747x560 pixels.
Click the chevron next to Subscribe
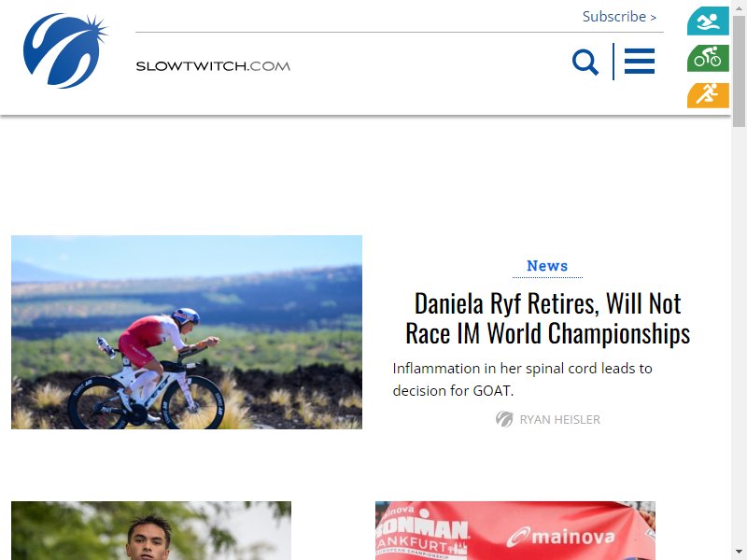click(x=653, y=18)
